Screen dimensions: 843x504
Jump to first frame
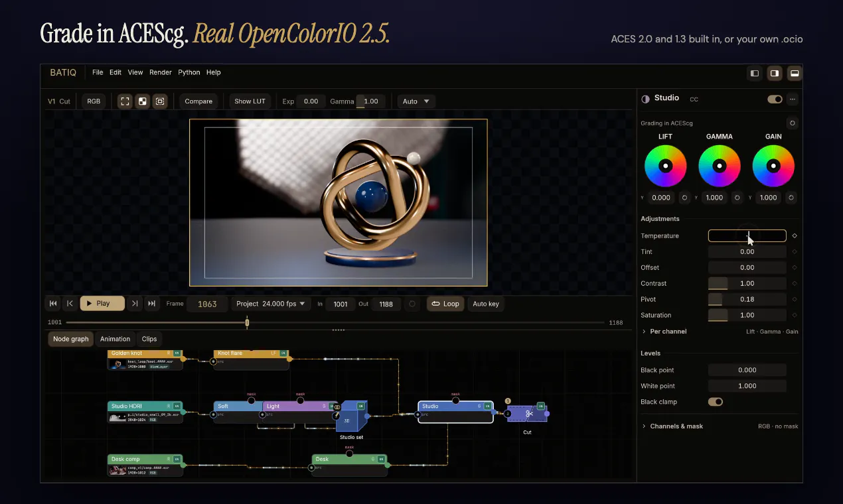pyautogui.click(x=53, y=304)
